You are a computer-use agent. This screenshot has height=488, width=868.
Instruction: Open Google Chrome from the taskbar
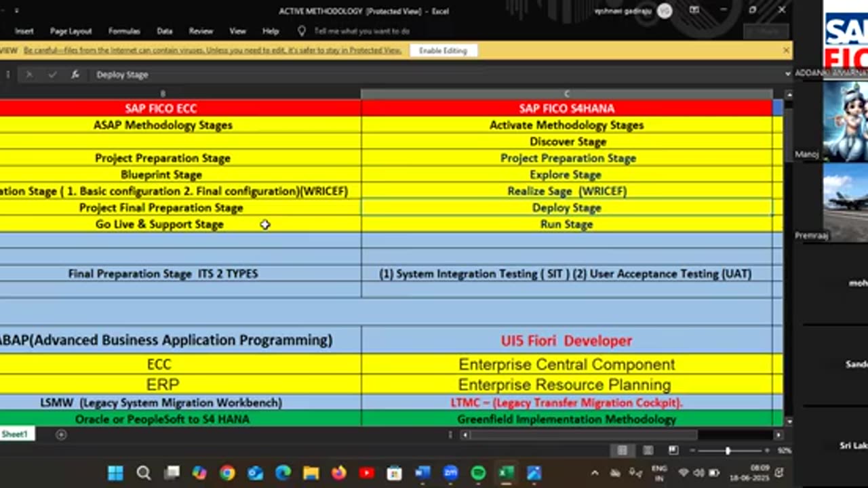227,472
